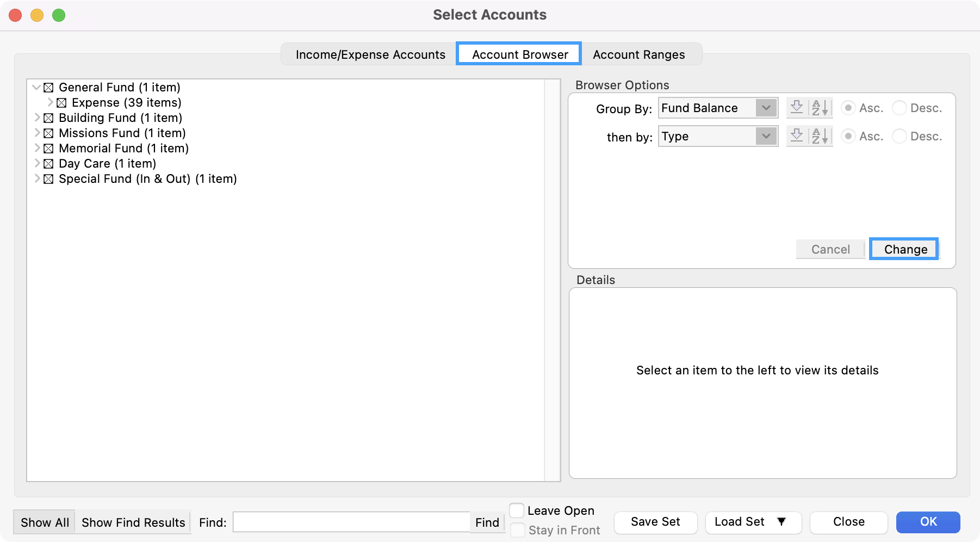980x542 pixels.
Task: Click the down-arrow icon in the Group By row
Action: click(x=797, y=108)
